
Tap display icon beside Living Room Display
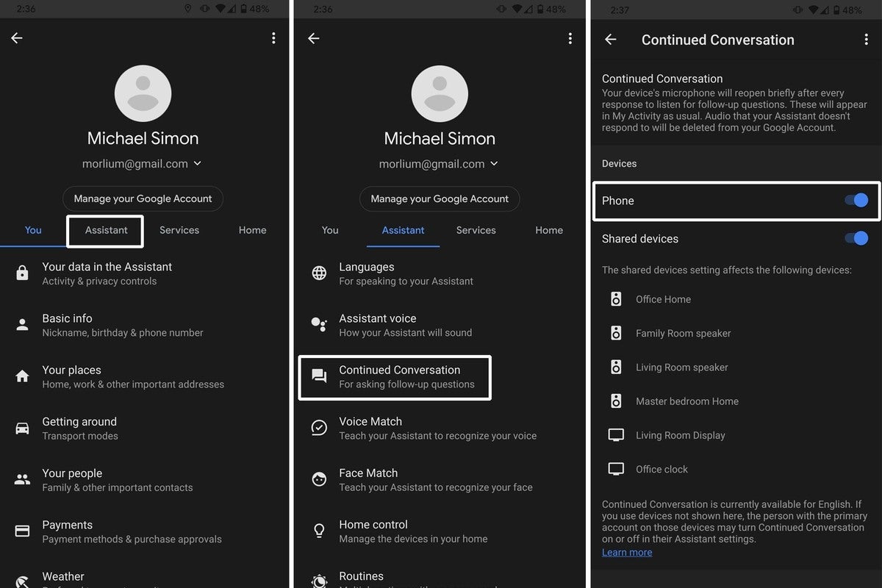[617, 435]
